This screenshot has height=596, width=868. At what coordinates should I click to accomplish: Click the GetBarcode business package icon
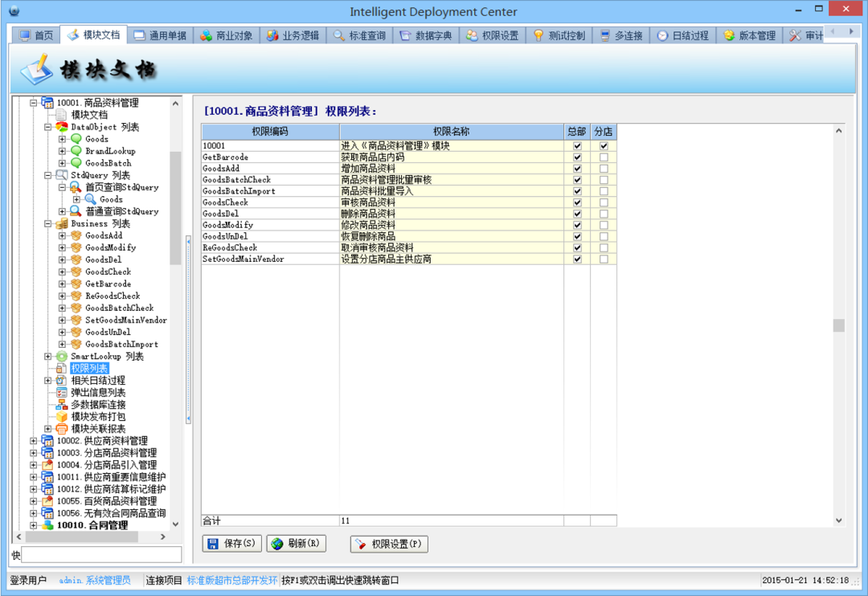(76, 284)
